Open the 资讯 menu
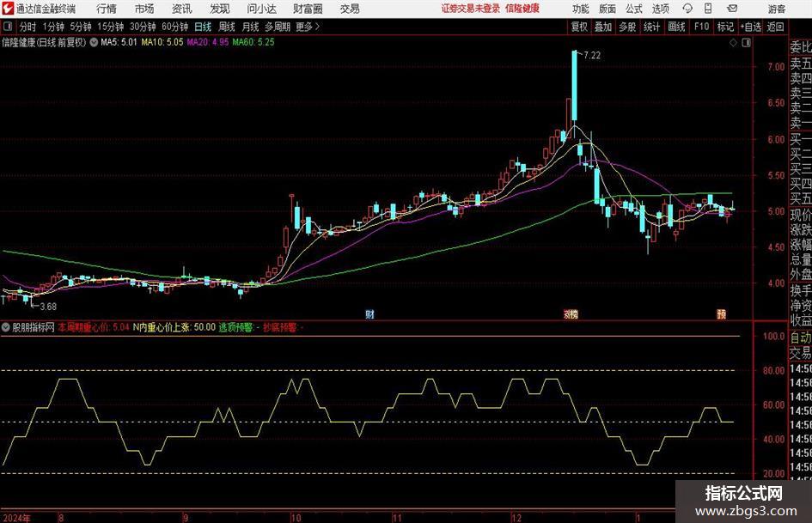Image resolution: width=812 pixels, height=523 pixels. pos(182,9)
